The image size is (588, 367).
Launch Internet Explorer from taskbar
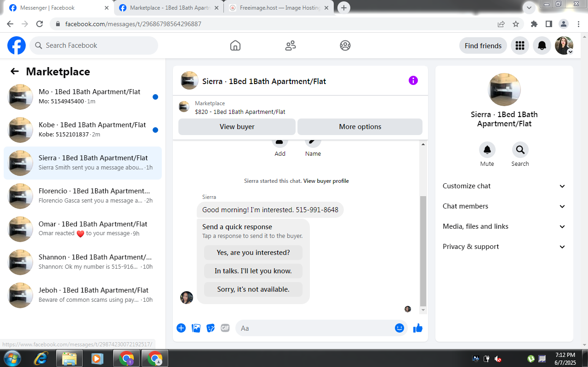click(41, 358)
